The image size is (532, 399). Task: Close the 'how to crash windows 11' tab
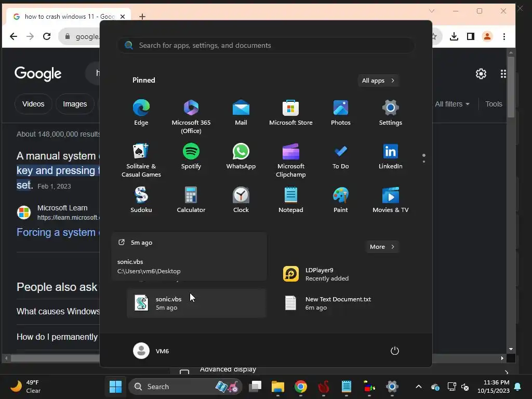123,16
